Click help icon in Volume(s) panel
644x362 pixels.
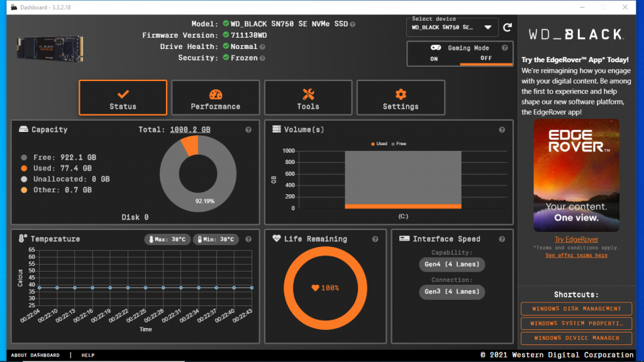[502, 130]
